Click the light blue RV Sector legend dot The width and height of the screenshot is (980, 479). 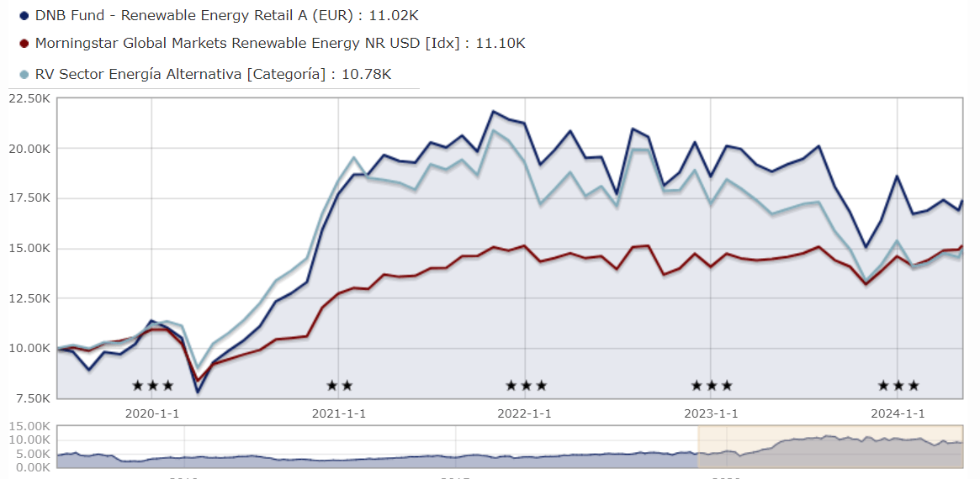24,75
